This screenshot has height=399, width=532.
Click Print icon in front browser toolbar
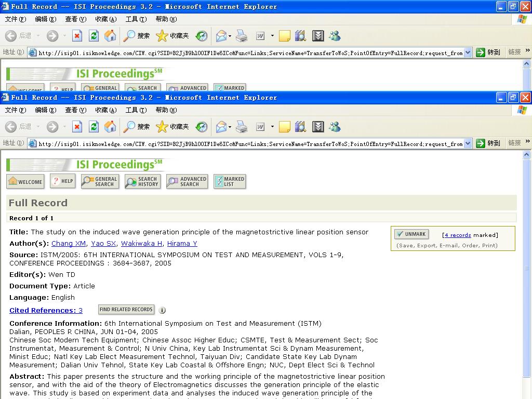pyautogui.click(x=242, y=127)
